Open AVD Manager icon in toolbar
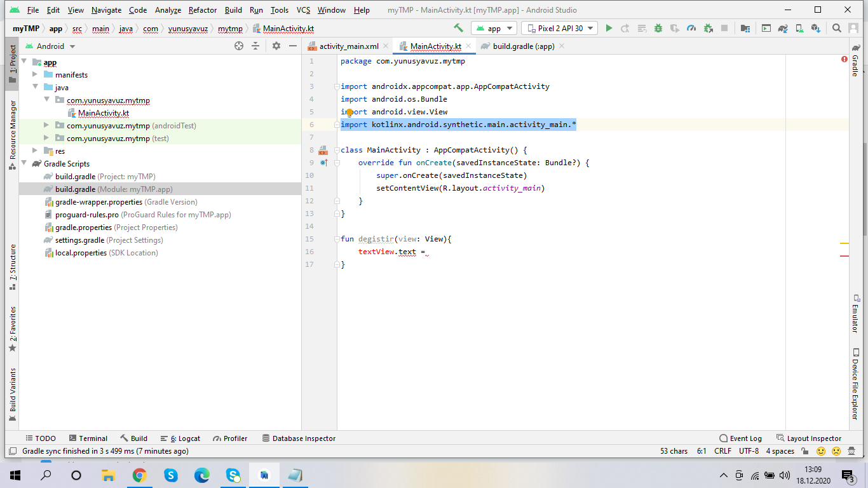Viewport: 868px width, 488px height. pyautogui.click(x=799, y=28)
